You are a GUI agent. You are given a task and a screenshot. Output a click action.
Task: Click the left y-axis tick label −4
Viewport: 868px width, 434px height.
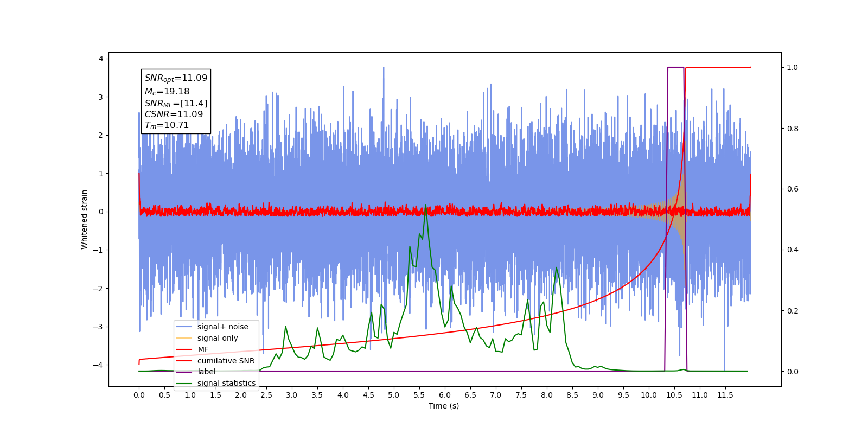pyautogui.click(x=98, y=365)
